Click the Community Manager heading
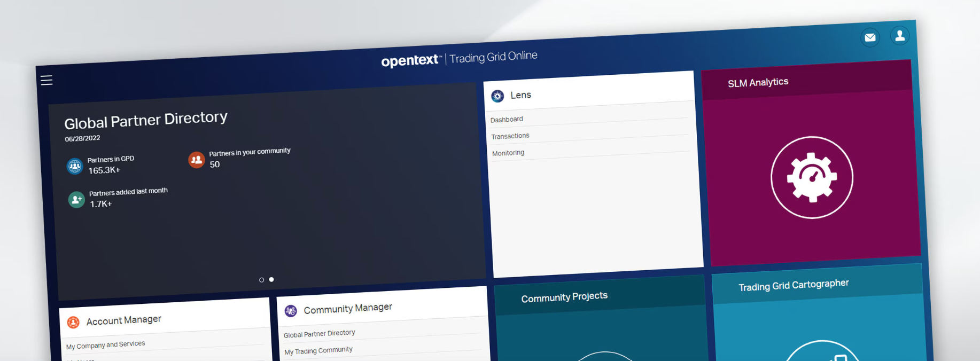The width and height of the screenshot is (980, 361). click(x=348, y=308)
